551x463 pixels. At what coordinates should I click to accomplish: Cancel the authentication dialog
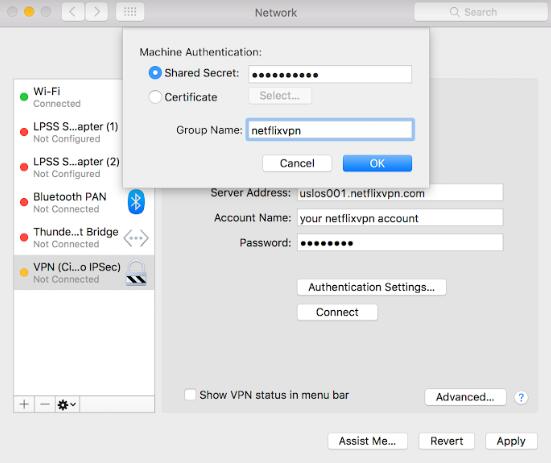point(297,163)
